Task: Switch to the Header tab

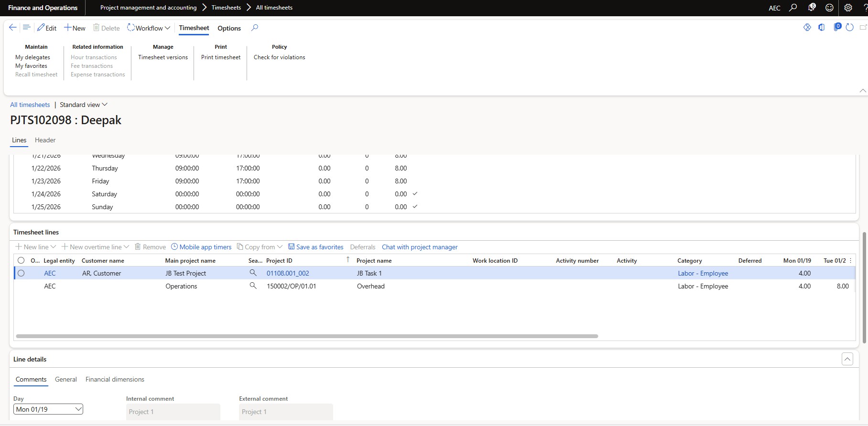Action: click(45, 140)
